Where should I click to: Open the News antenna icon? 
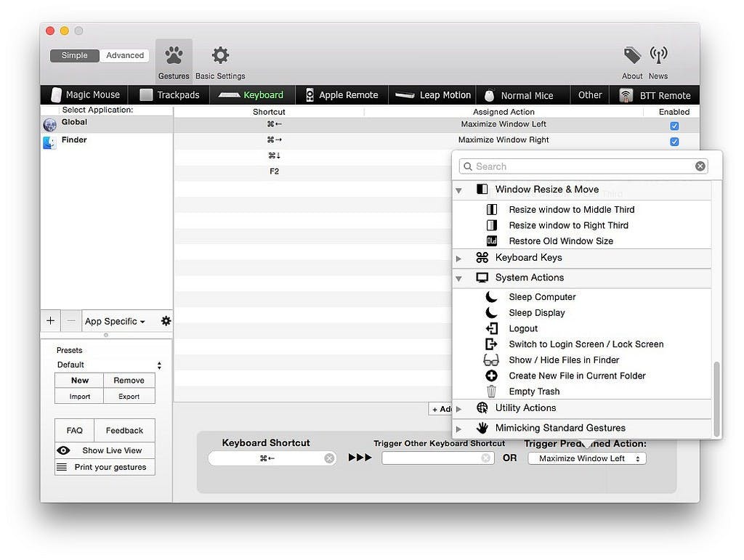(x=658, y=55)
